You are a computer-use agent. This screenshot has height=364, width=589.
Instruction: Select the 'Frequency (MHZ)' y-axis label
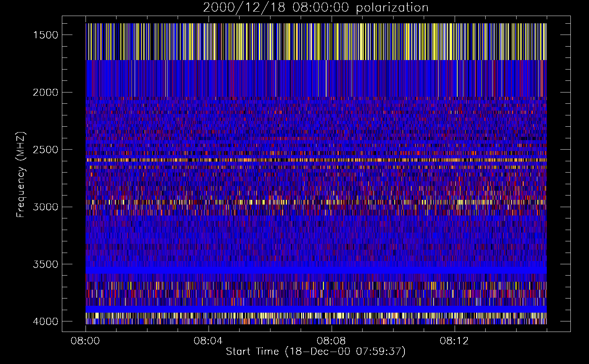coord(21,175)
